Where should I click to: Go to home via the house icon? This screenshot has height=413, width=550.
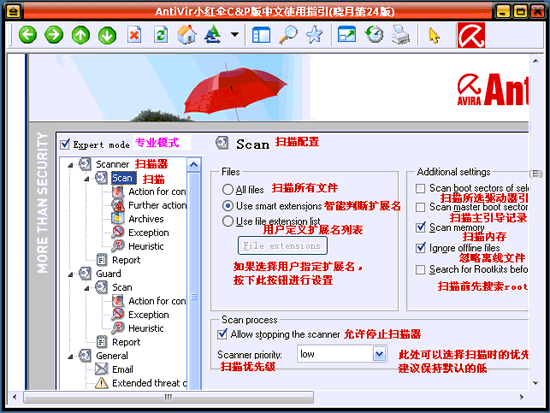point(187,35)
